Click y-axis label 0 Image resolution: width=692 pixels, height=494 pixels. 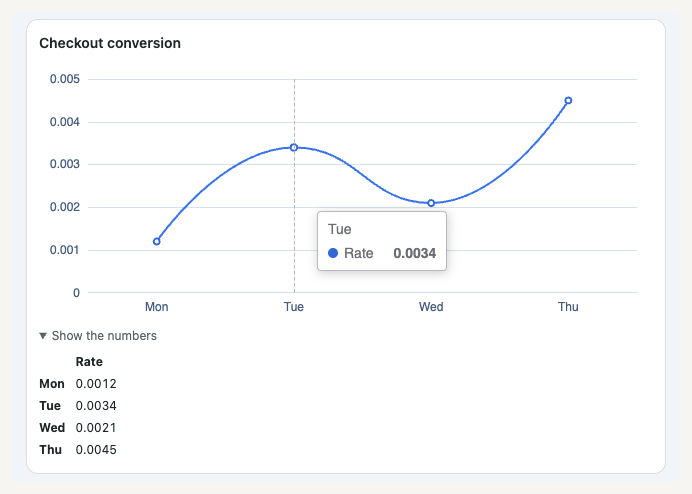(76, 293)
